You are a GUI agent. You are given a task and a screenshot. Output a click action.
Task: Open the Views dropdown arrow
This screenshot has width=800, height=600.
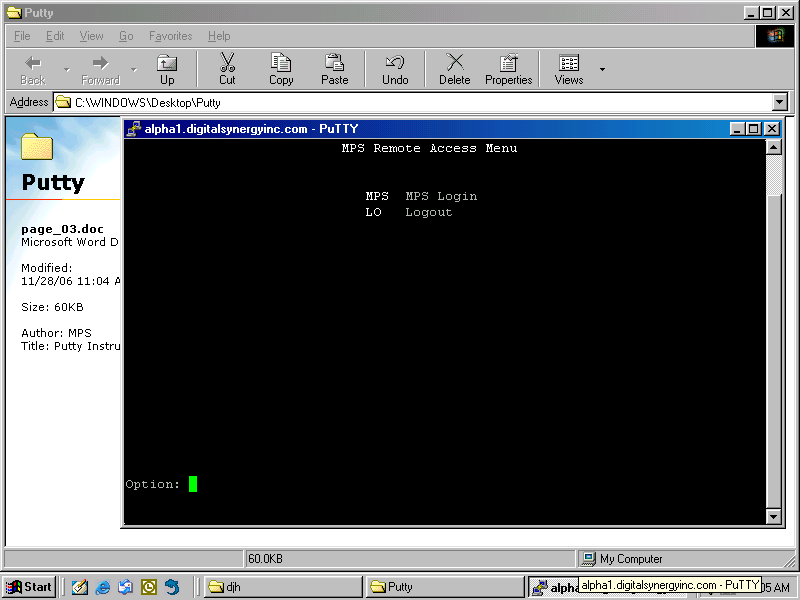coord(602,69)
